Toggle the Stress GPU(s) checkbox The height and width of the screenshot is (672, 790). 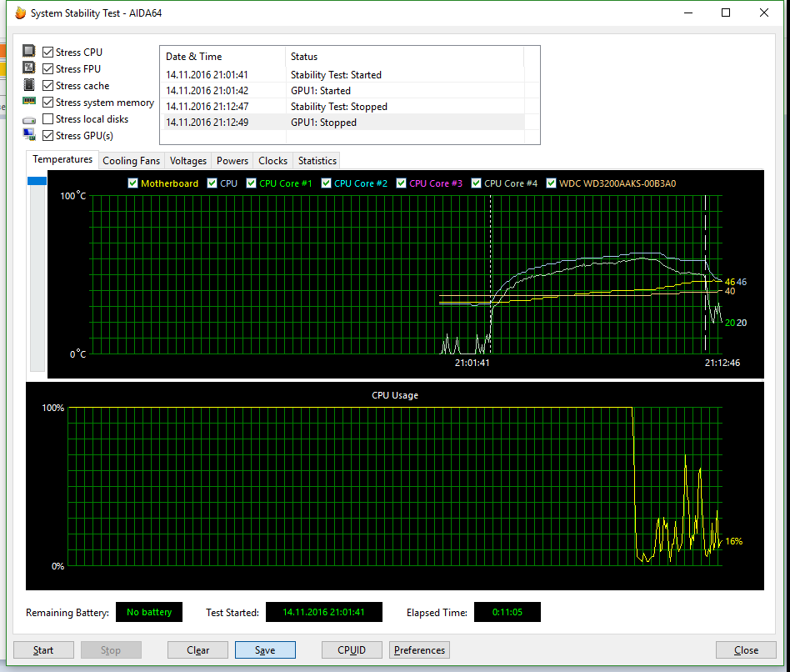pos(47,136)
